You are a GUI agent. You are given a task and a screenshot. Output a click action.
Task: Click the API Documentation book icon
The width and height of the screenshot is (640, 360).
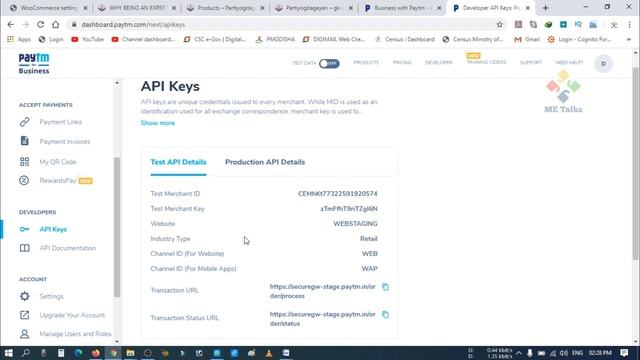tap(24, 248)
